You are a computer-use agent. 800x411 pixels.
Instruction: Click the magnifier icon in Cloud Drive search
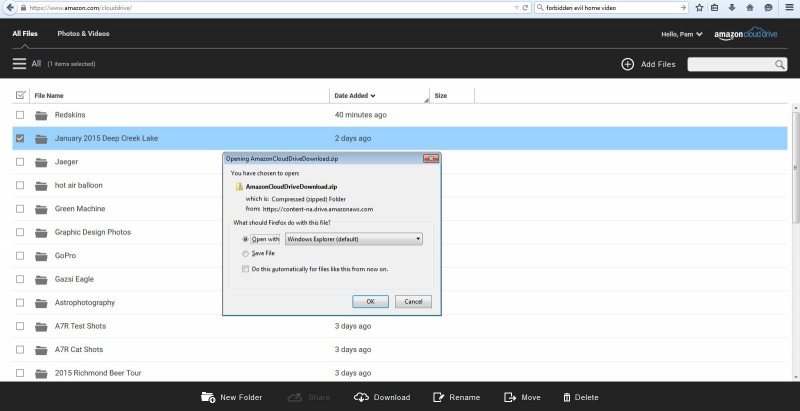780,64
